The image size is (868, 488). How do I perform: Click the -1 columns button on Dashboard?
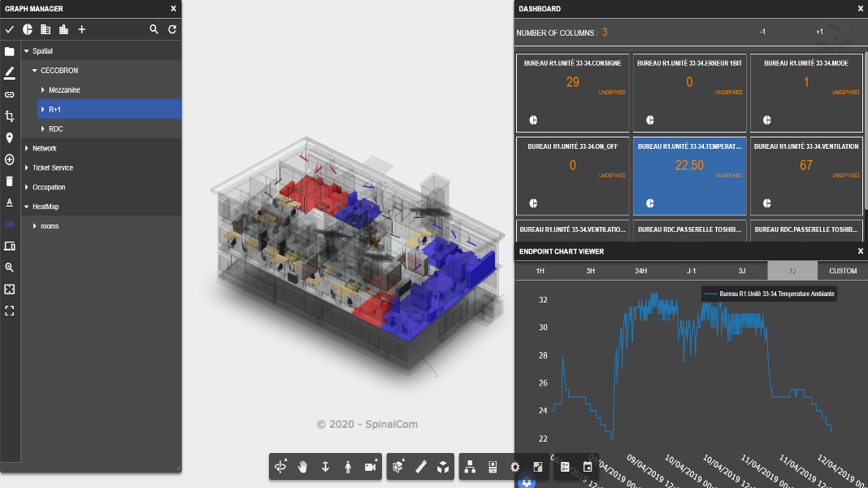coord(762,33)
